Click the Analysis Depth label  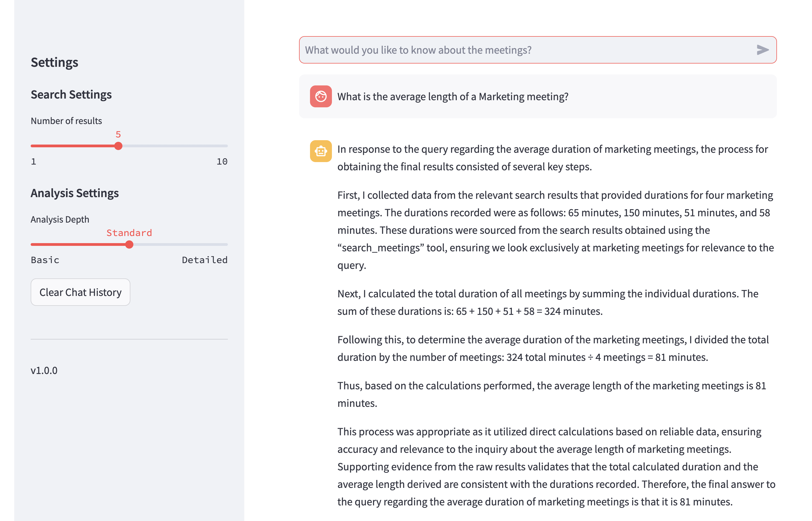click(x=60, y=219)
